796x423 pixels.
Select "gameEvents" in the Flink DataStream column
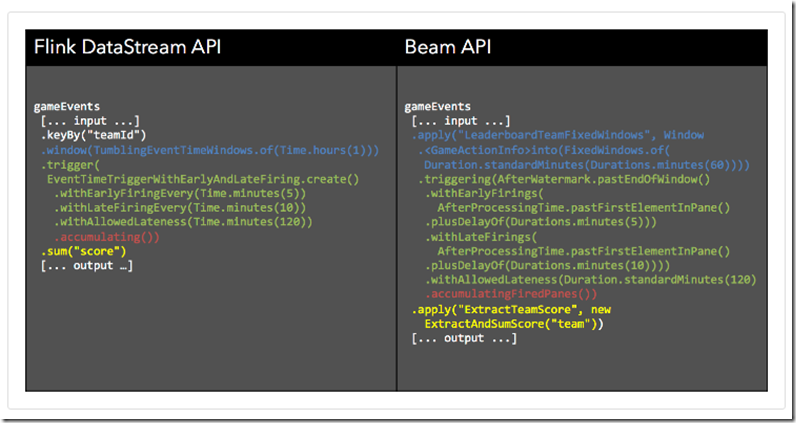tap(67, 107)
